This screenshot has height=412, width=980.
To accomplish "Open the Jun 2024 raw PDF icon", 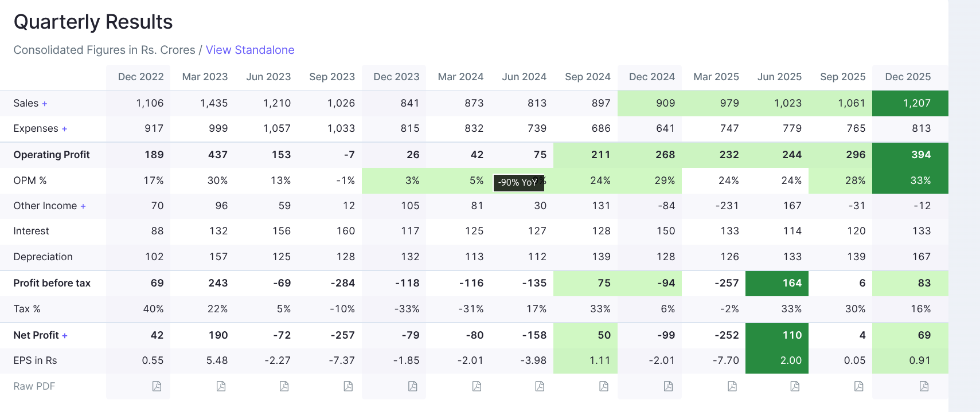I will [540, 386].
